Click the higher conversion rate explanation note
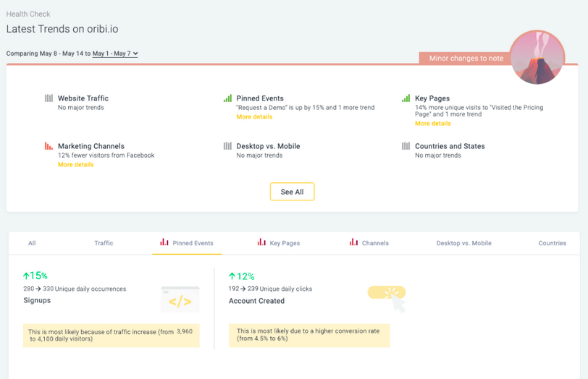This screenshot has width=588, height=379. point(309,335)
